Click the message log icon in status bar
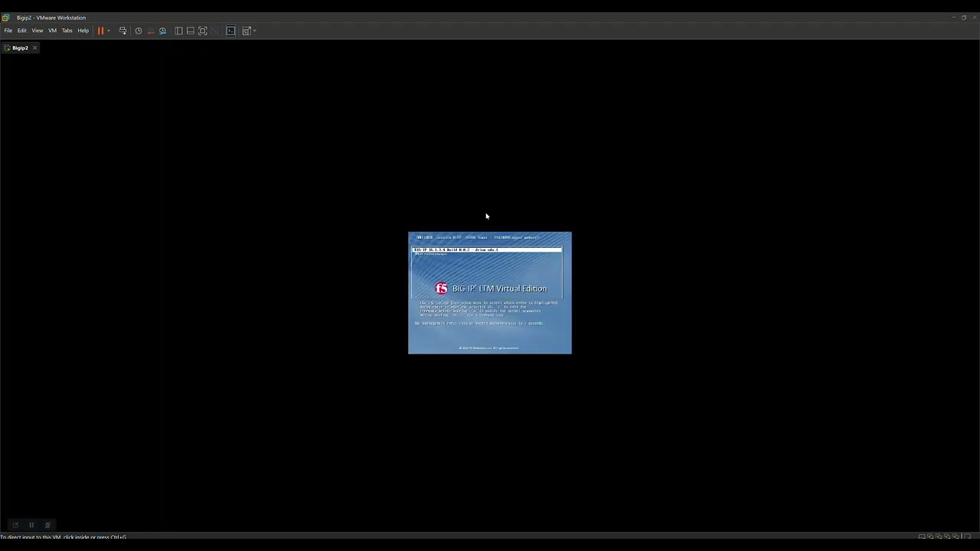 click(967, 536)
